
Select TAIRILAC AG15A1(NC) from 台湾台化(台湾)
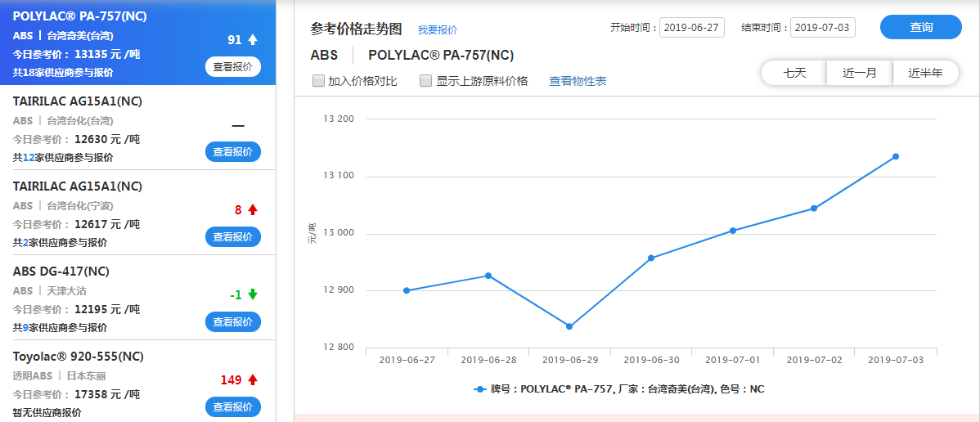pyautogui.click(x=78, y=101)
